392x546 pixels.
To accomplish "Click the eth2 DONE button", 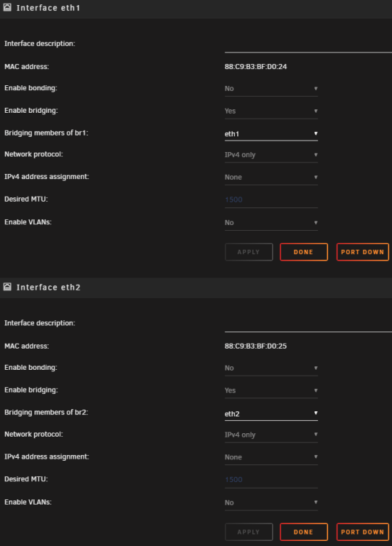I will (x=304, y=531).
